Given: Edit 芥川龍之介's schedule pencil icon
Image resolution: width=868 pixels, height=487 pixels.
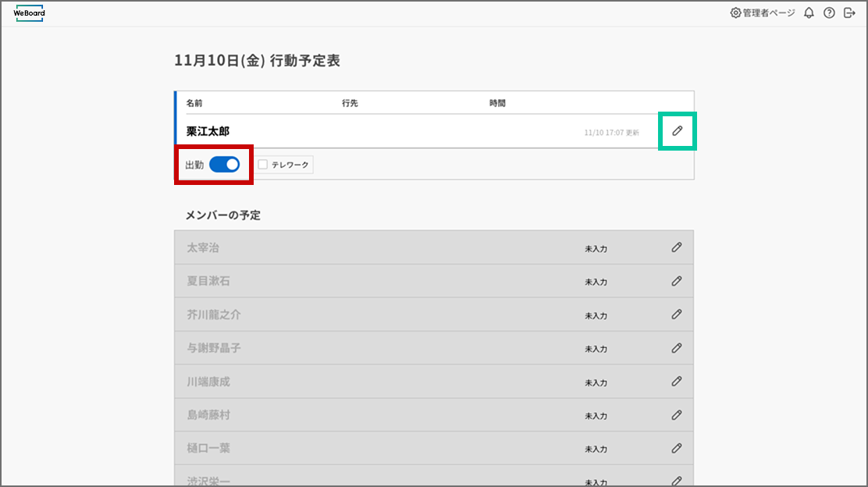Looking at the screenshot, I should [676, 315].
